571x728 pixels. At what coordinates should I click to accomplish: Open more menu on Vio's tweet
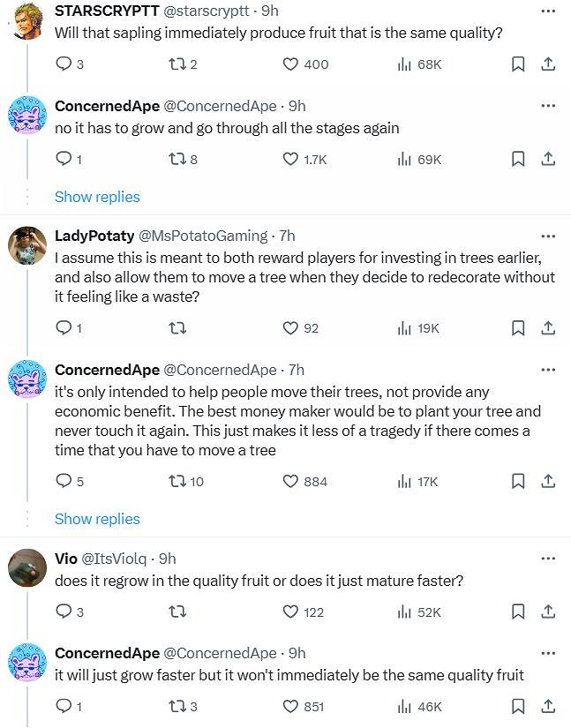(x=547, y=559)
